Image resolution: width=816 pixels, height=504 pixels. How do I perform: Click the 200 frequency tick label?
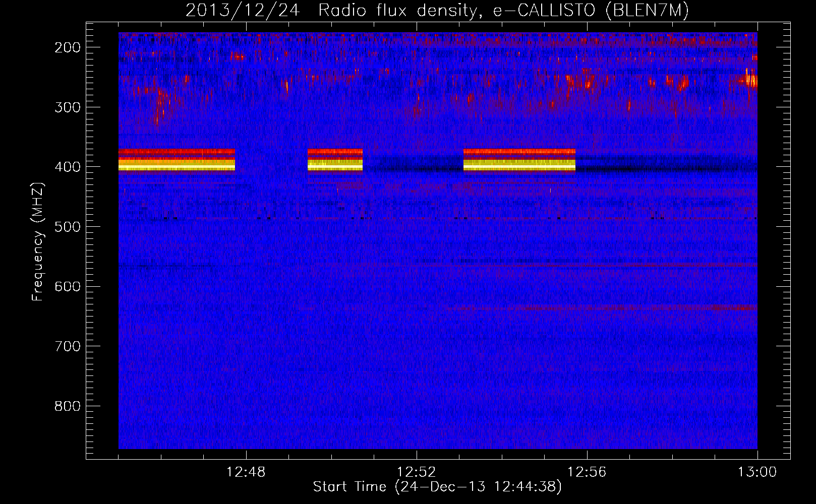[x=68, y=47]
